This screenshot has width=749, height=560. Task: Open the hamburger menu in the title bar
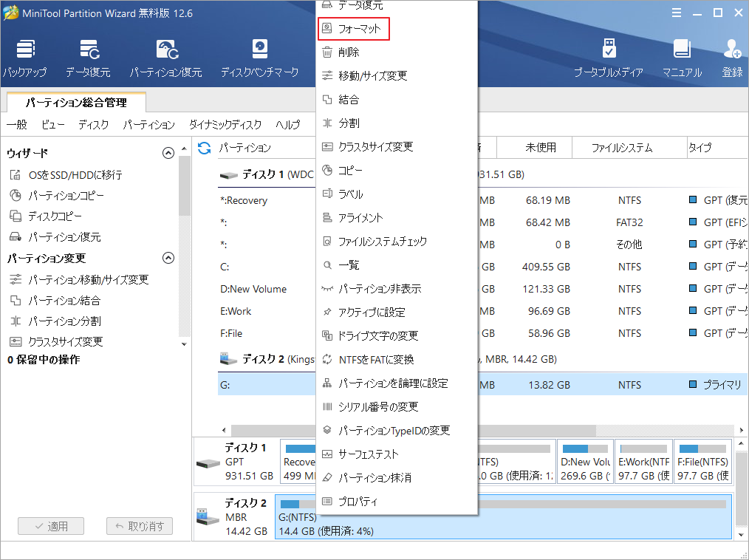(x=677, y=13)
